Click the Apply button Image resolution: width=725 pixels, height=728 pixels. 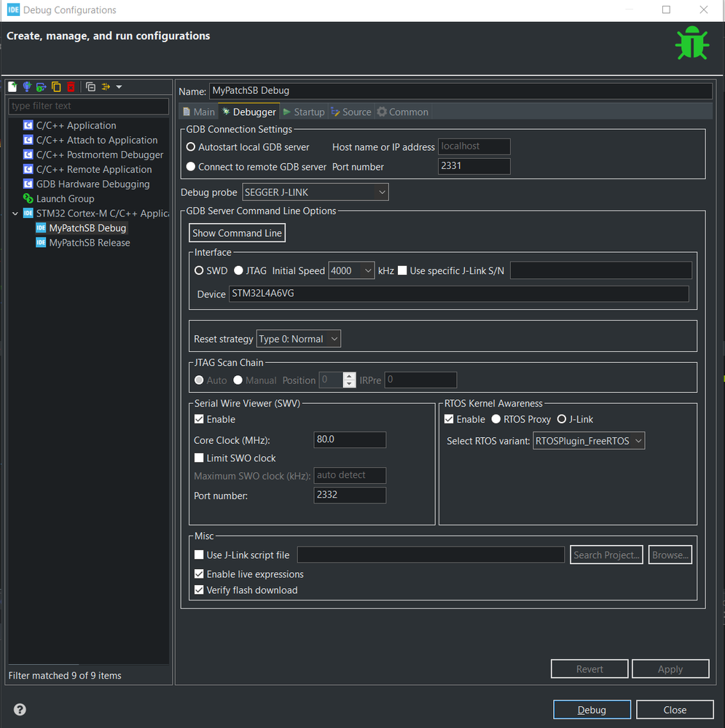pyautogui.click(x=670, y=669)
